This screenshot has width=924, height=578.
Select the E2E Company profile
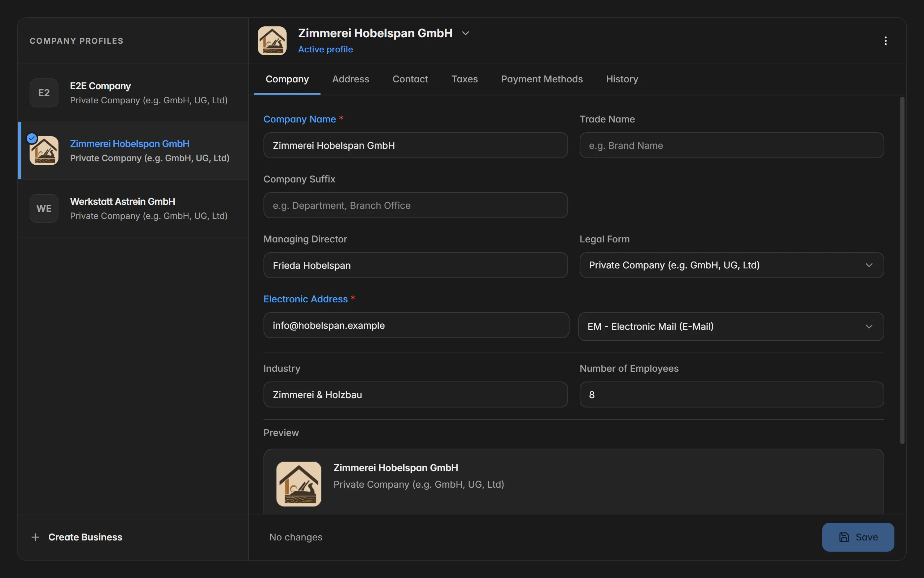[x=134, y=93]
